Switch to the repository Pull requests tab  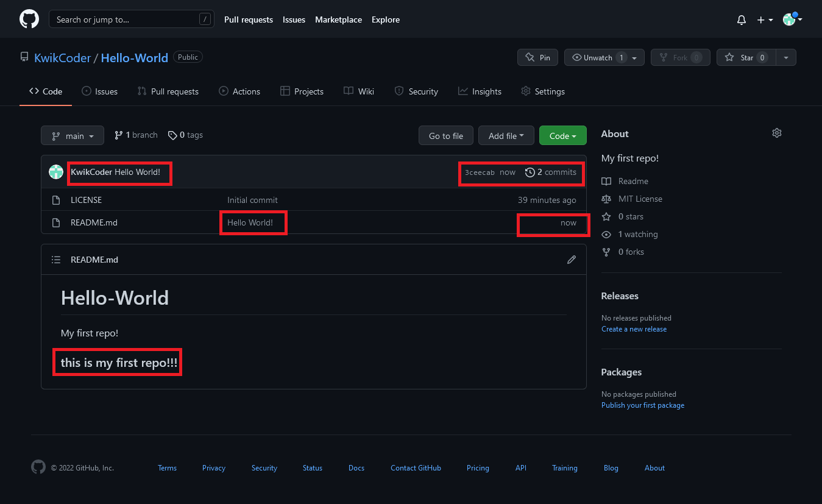pos(168,91)
